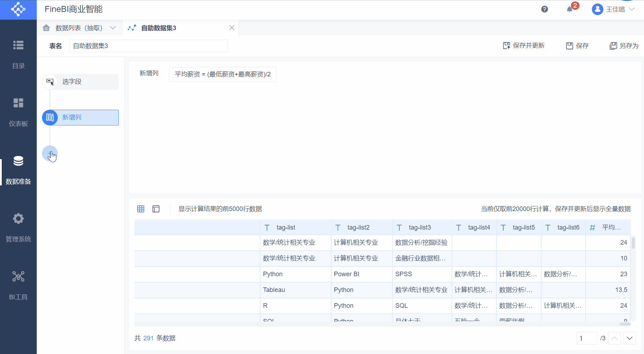Viewport: 644px width, 354px height.
Task: Click the 保存 button
Action: pos(577,46)
